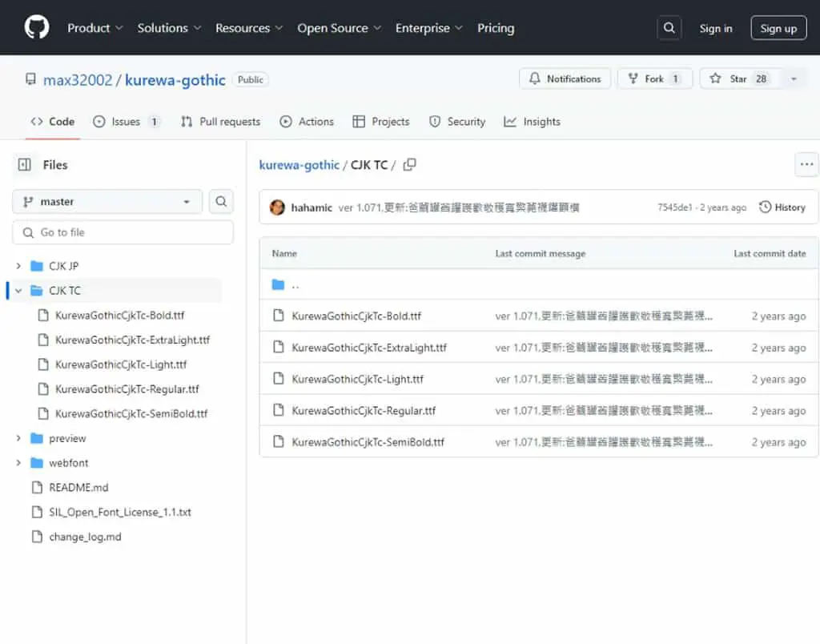Open KurewaGothicCjkTc-Regular.ttf in file table
Image resolution: width=820 pixels, height=644 pixels.
(x=364, y=410)
